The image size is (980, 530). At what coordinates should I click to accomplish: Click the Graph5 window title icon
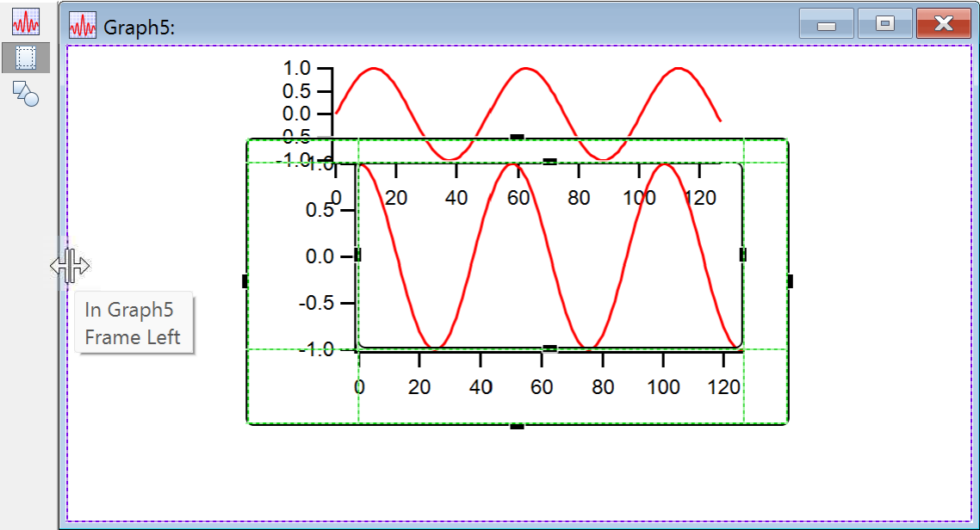83,26
